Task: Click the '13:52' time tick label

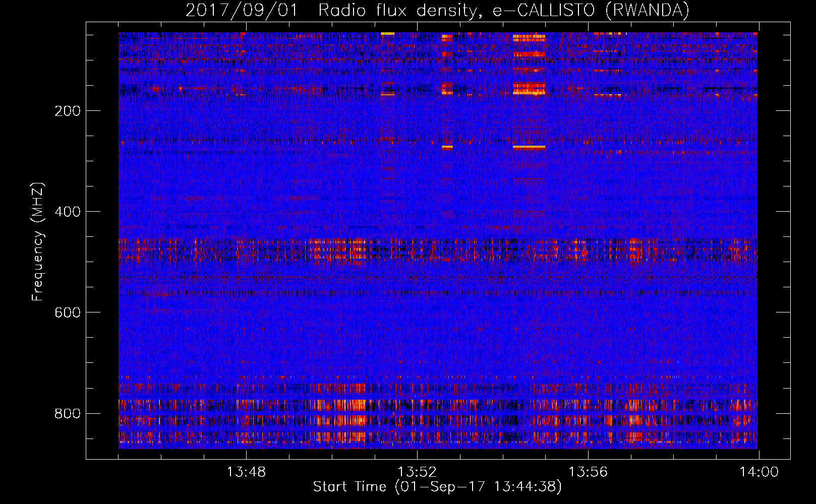Action: pyautogui.click(x=417, y=472)
